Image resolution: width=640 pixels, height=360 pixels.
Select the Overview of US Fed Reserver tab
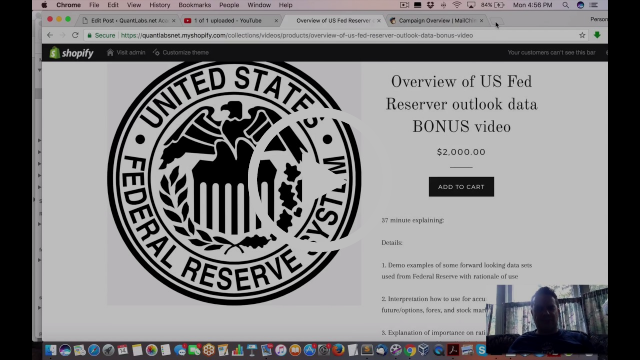pyautogui.click(x=333, y=20)
